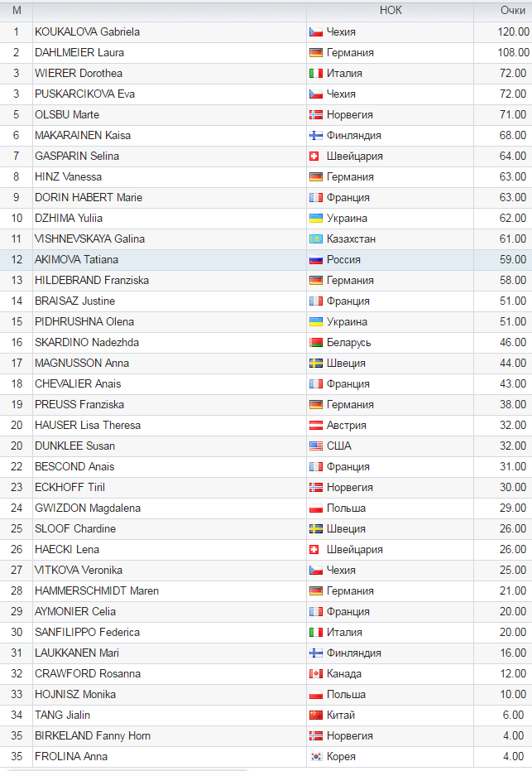Click the Austrian flag beside HAUSER Lisa Theresa

(316, 426)
